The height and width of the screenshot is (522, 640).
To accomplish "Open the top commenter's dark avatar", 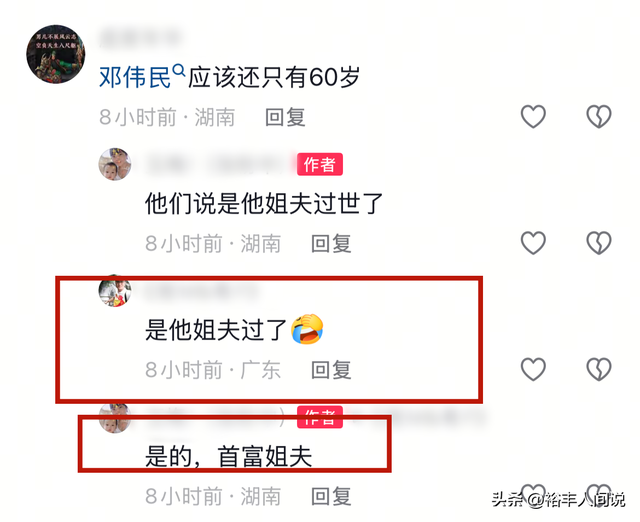I will 56,54.
